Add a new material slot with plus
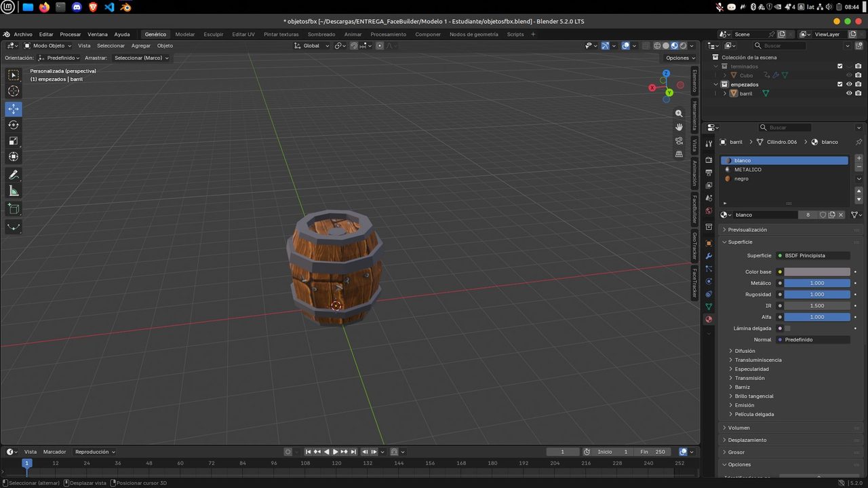The width and height of the screenshot is (868, 488). (859, 158)
